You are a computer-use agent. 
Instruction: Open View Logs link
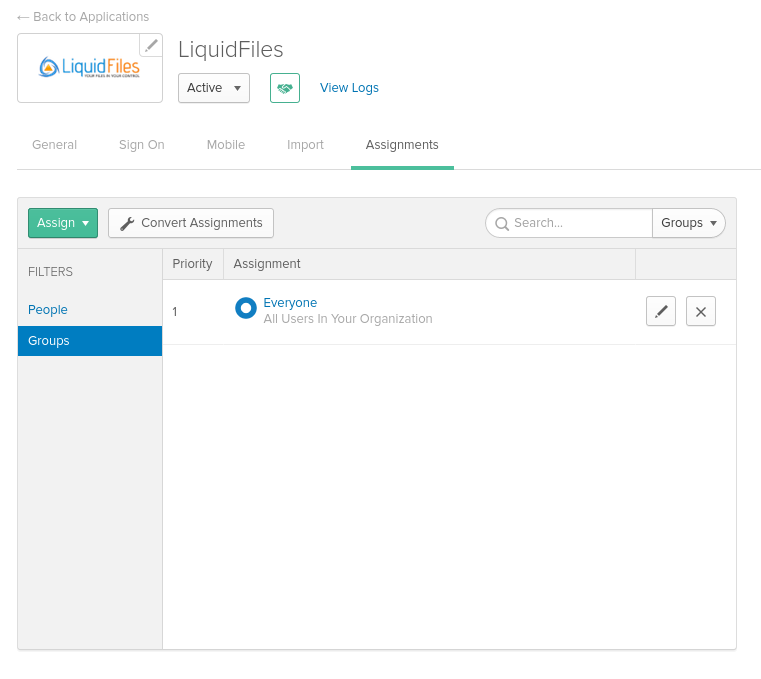click(x=349, y=88)
